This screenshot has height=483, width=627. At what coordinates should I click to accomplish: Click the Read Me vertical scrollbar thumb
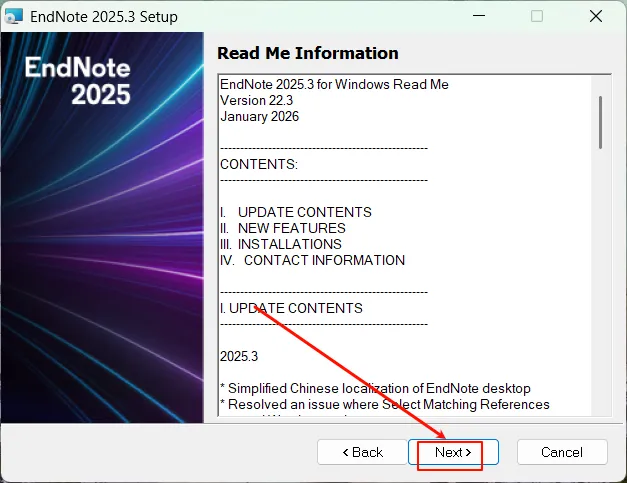coord(600,122)
